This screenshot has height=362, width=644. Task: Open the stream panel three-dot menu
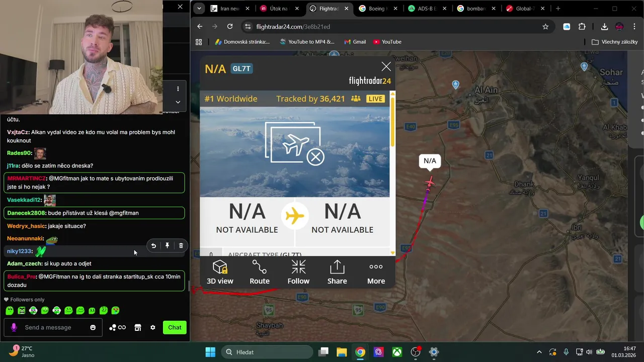178,89
